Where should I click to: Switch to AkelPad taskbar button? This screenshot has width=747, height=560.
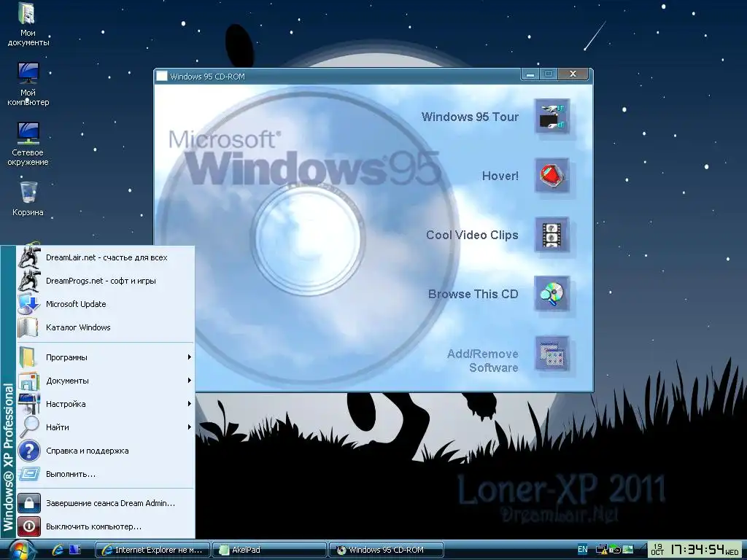click(270, 550)
